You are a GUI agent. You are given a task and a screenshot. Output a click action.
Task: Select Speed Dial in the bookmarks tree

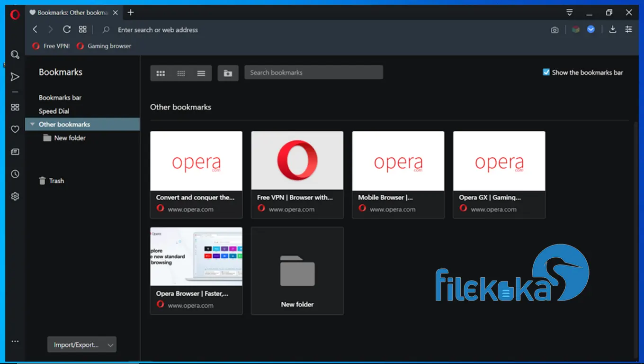coord(54,111)
